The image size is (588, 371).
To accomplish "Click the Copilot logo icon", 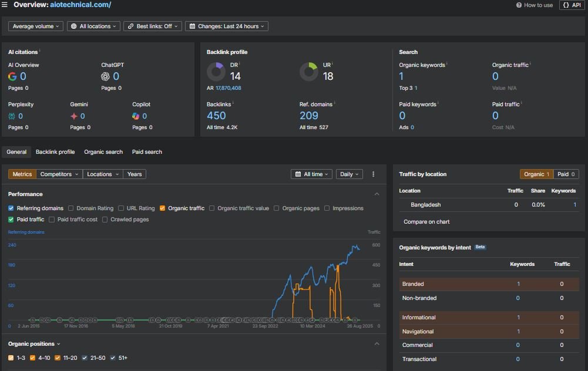I will (x=136, y=116).
